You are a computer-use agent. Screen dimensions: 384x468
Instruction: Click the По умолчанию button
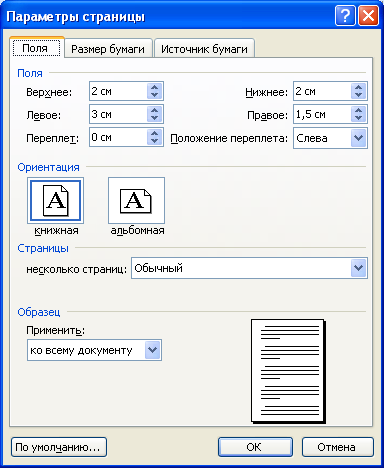pos(59,447)
